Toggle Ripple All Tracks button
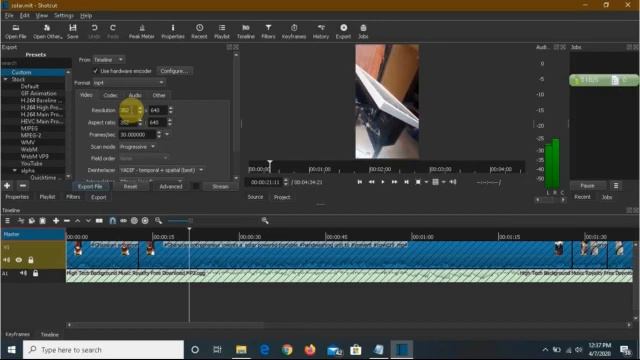Image resolution: width=640 pixels, height=360 pixels. point(145,221)
